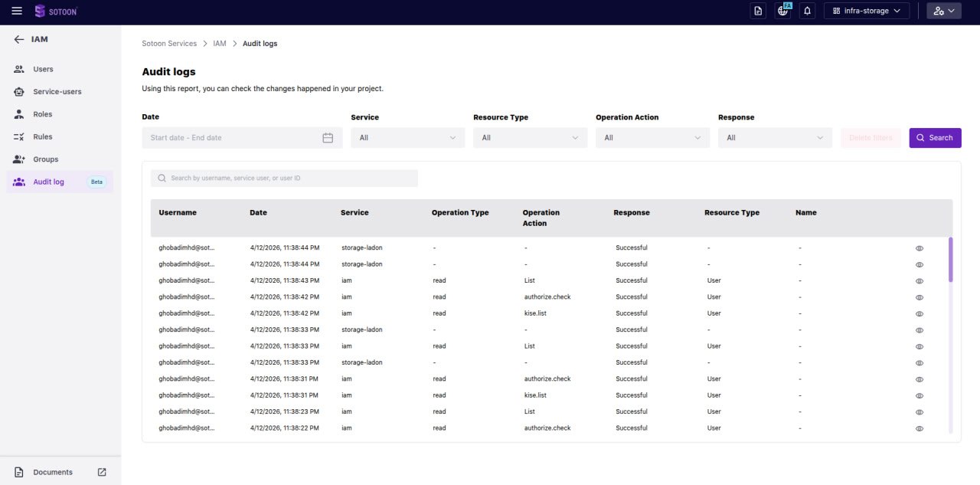Open Service-users in the sidebar
Viewport: 980px width, 485px height.
tap(60, 92)
